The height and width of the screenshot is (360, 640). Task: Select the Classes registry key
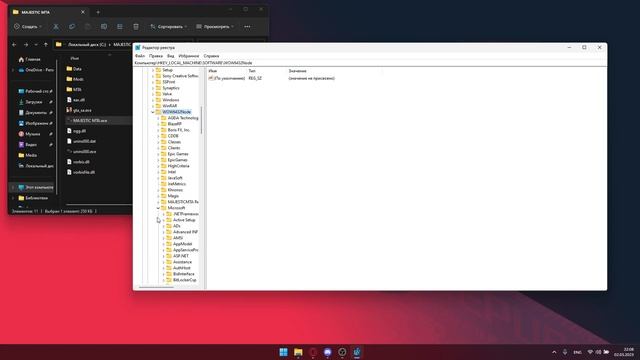174,142
